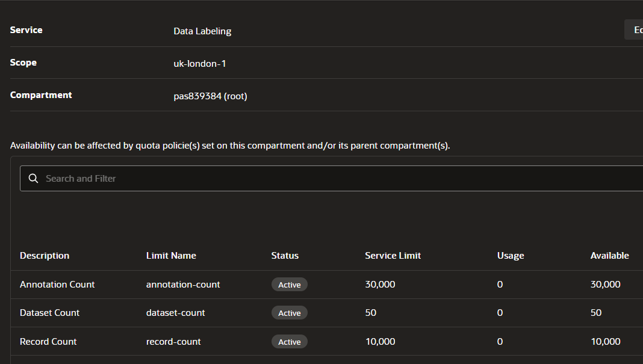The image size is (643, 364).
Task: Click the magnifying glass search icon
Action: [x=33, y=179]
